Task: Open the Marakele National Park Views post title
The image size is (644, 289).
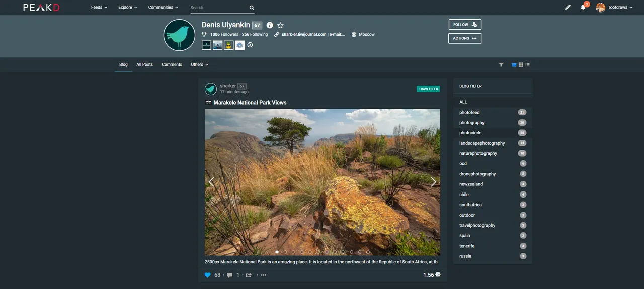Action: pos(250,103)
